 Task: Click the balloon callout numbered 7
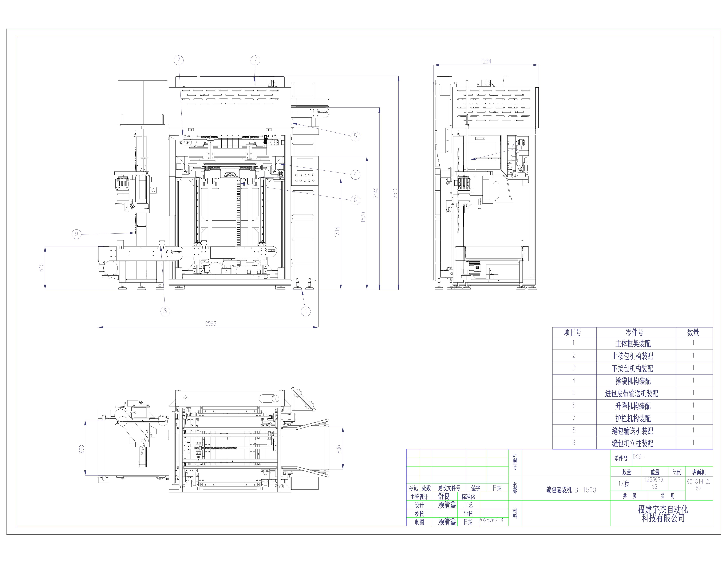(255, 60)
